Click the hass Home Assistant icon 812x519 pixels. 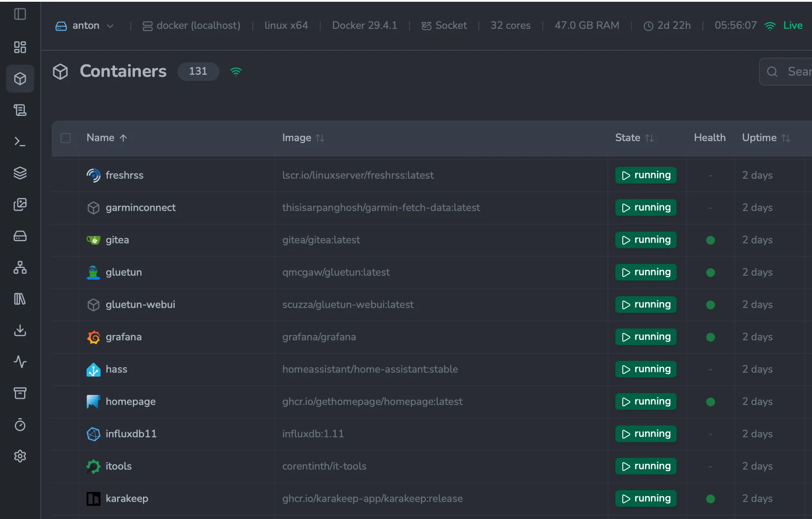click(x=94, y=369)
